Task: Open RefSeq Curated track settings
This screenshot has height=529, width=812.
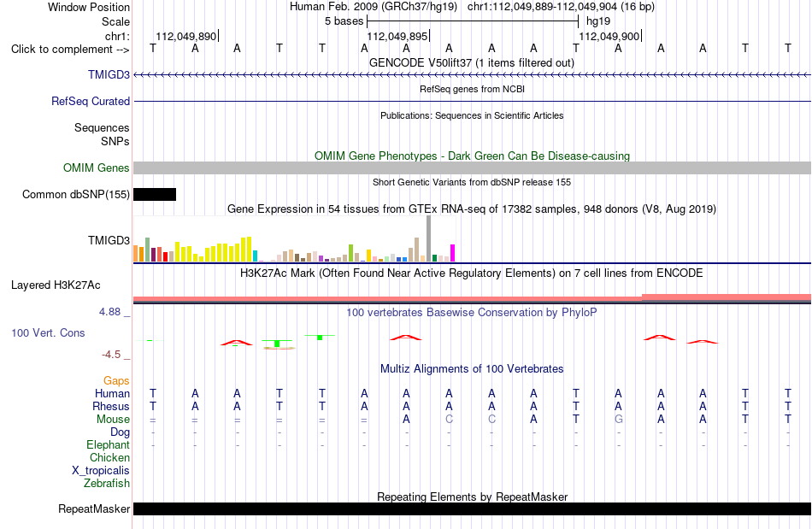Action: coord(91,102)
